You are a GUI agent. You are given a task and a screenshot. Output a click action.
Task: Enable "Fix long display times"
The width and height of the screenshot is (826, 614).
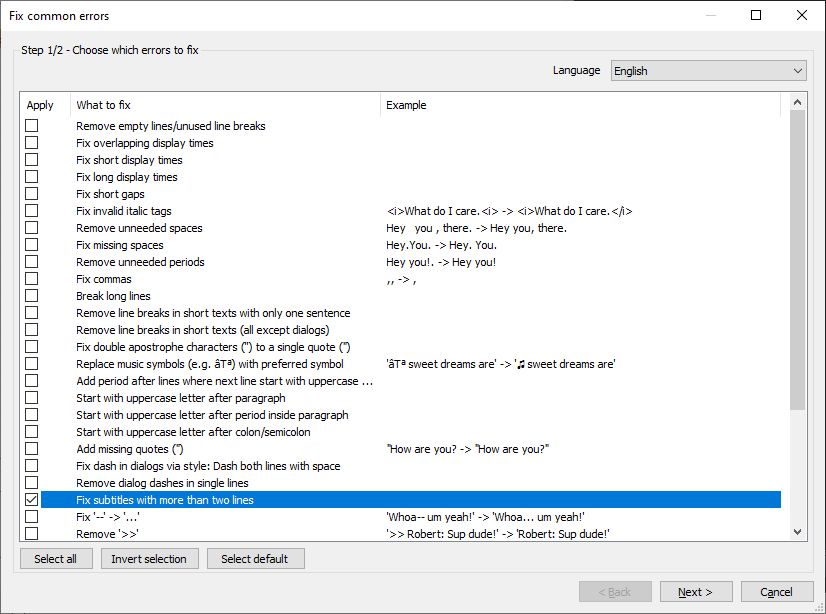[31, 176]
